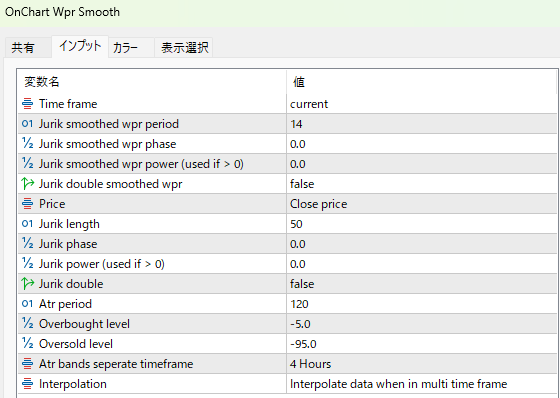Image resolution: width=560 pixels, height=398 pixels.
Task: Open the 表示選択 tab
Action: coord(184,48)
